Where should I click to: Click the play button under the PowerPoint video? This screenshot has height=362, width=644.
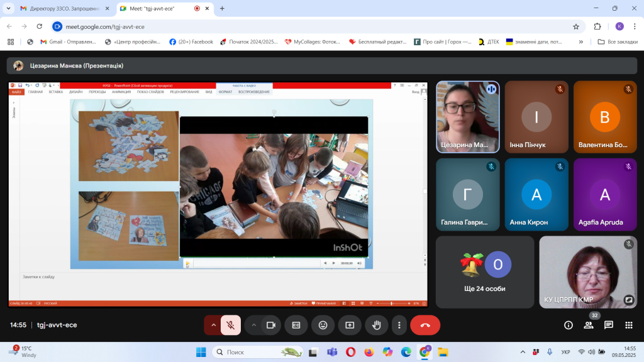point(187,263)
